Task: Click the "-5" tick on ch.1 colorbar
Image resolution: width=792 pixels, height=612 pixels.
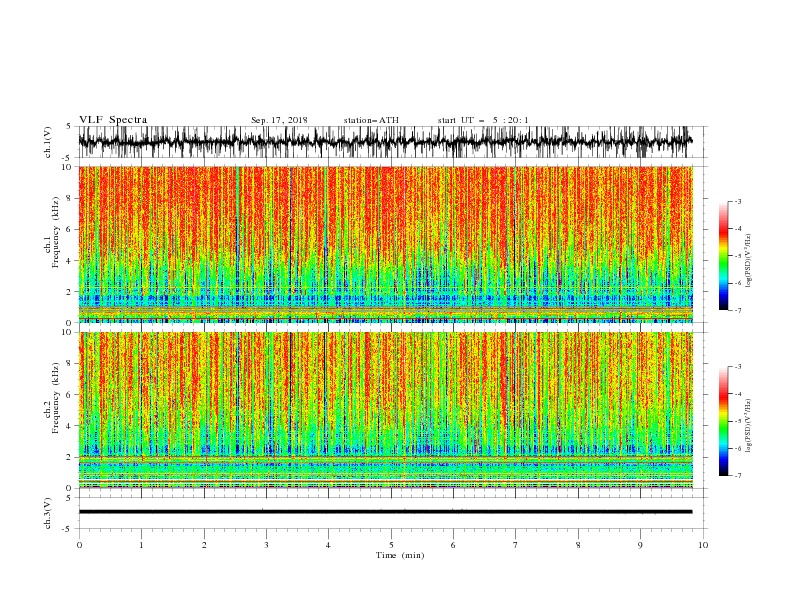Action: click(x=738, y=256)
